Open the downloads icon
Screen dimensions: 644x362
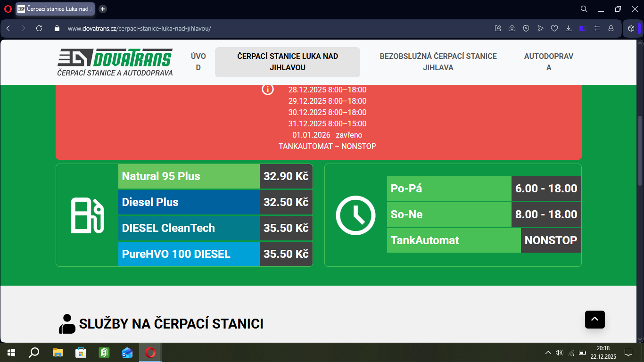[569, 28]
